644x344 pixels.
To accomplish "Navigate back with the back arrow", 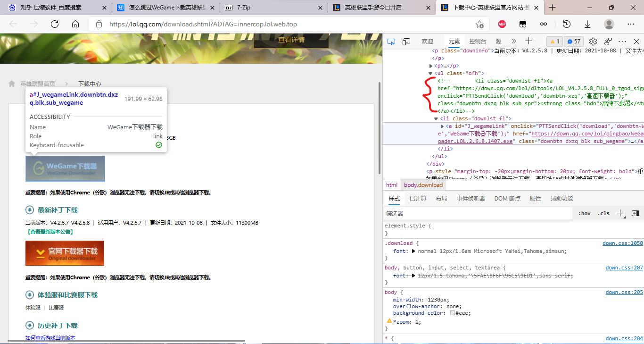I will tap(13, 24).
